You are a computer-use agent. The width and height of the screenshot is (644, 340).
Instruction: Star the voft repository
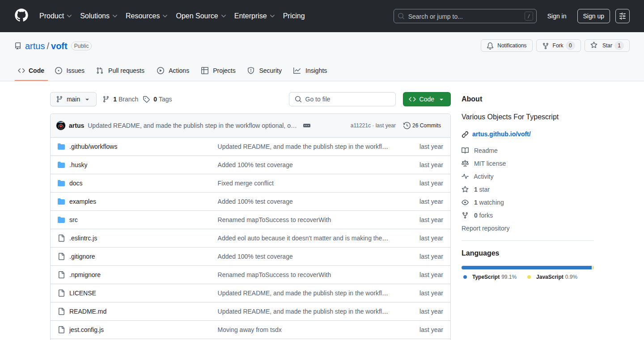(x=607, y=46)
